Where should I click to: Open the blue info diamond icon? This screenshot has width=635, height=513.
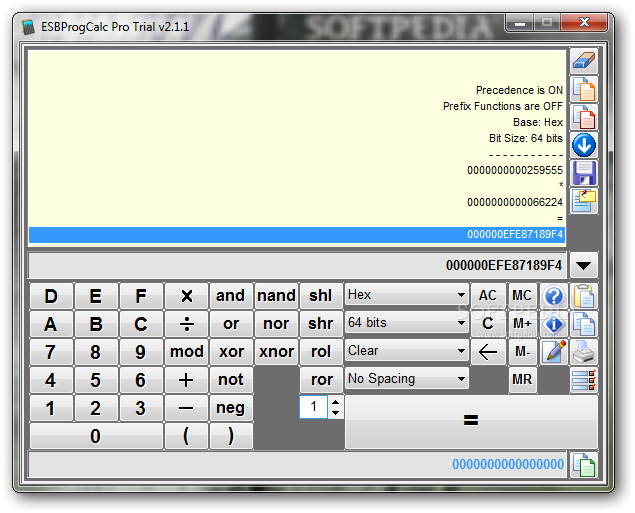coord(554,324)
